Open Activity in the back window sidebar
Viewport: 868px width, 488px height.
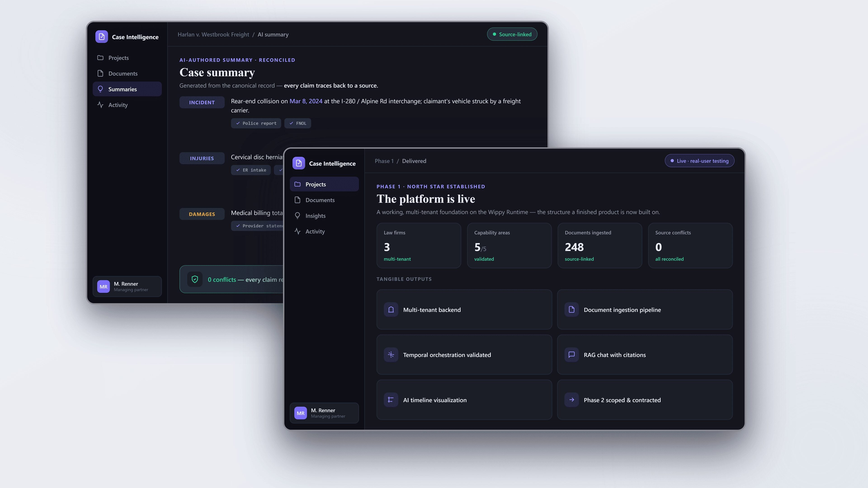click(x=127, y=105)
